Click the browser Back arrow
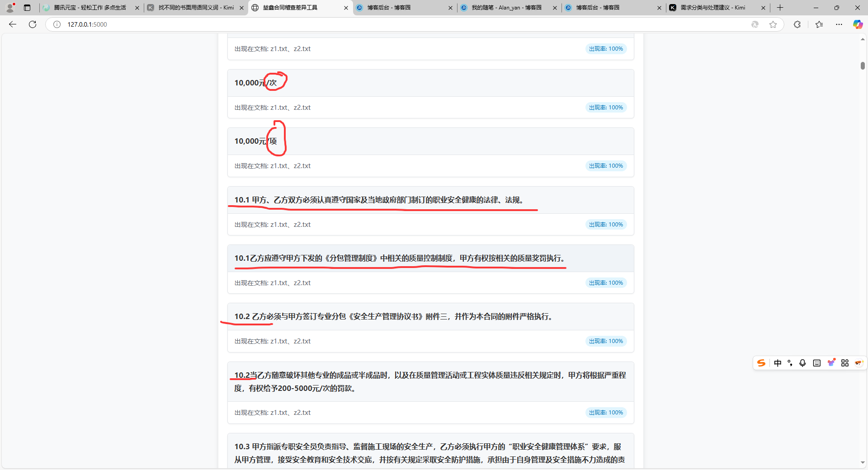The image size is (868, 470). click(13, 24)
